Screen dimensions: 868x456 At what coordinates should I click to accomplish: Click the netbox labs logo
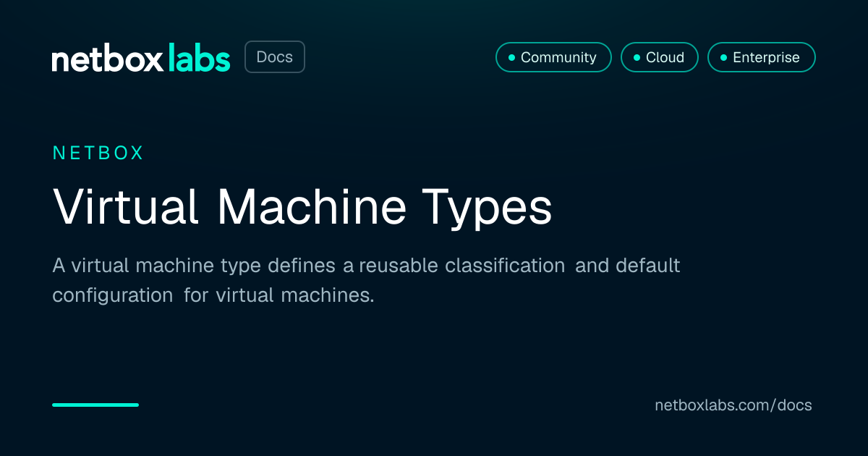[141, 58]
